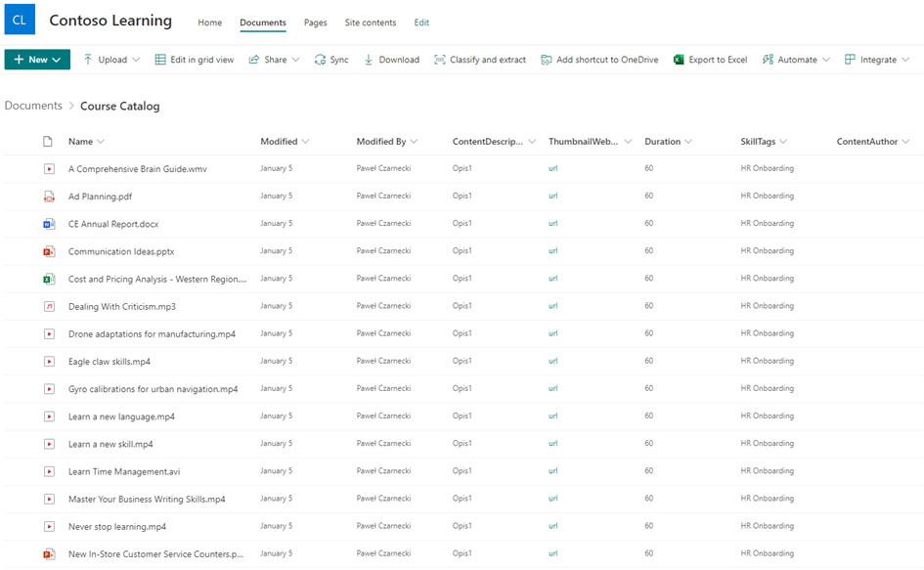Screen dimensions: 924x570
Task: Click Edit in grid view icon
Action: tap(160, 60)
